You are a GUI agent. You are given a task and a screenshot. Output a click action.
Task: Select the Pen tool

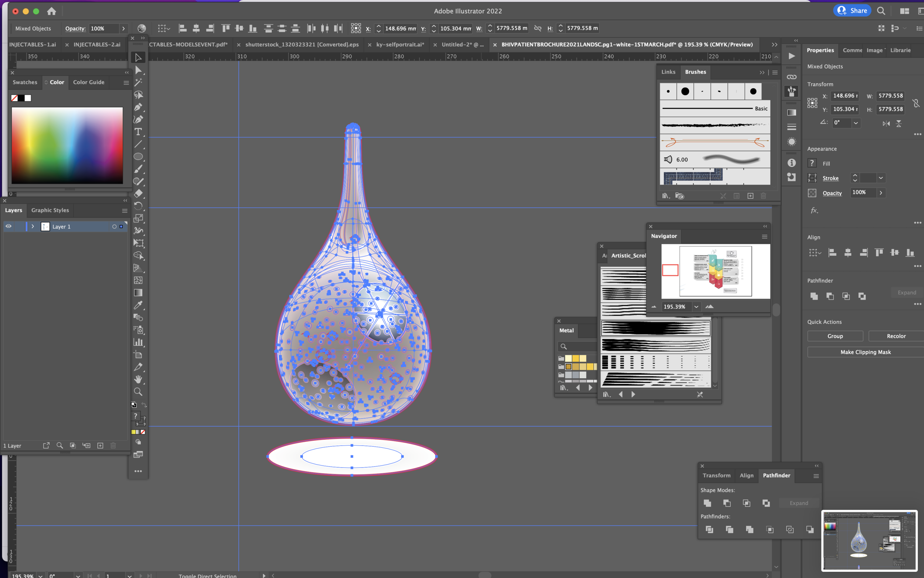pos(138,107)
